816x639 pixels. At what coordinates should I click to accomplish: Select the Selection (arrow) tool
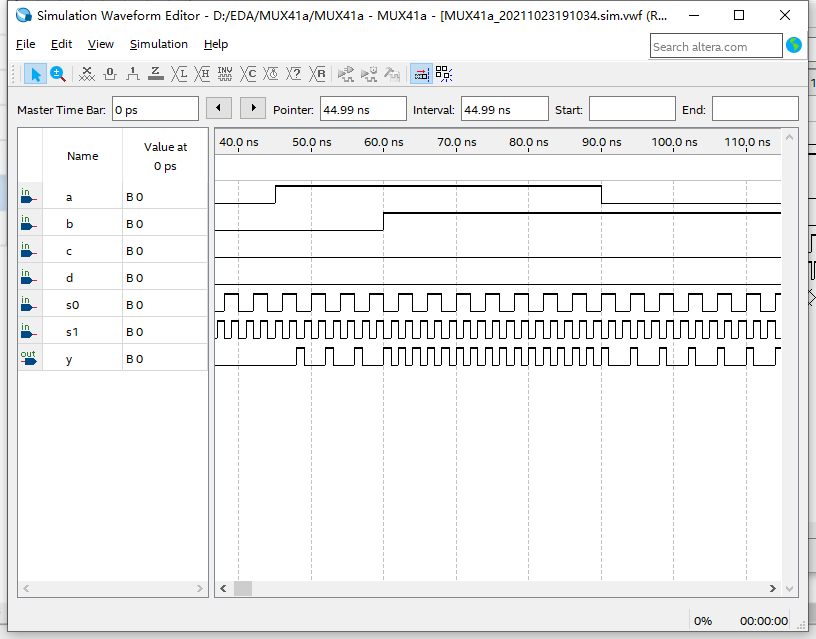tap(35, 74)
